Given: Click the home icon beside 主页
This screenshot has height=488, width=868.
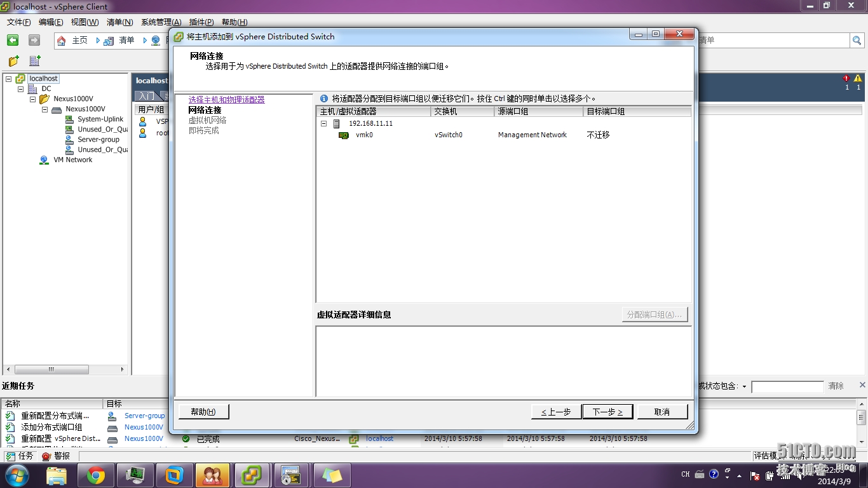Looking at the screenshot, I should [x=62, y=41].
